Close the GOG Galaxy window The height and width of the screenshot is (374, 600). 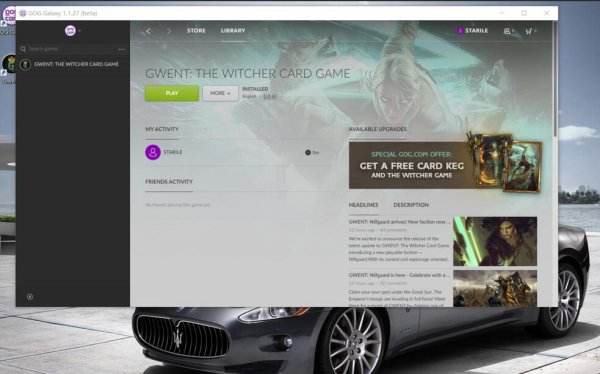pos(547,13)
